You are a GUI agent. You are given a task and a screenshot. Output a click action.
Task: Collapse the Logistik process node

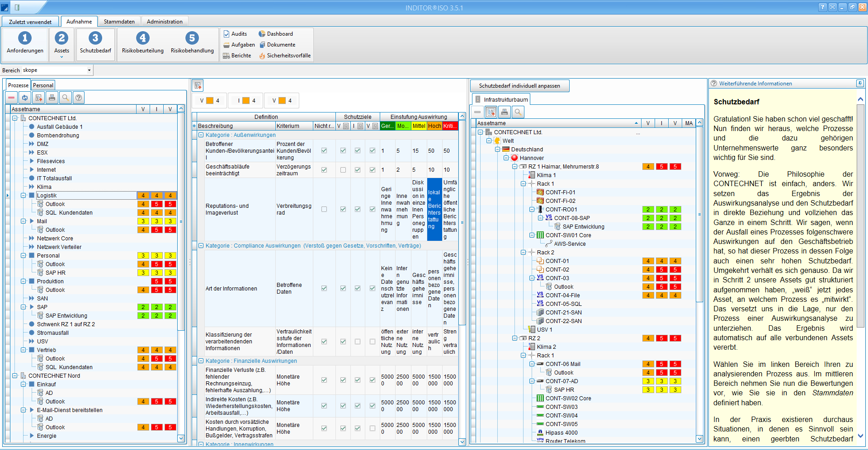pos(23,196)
